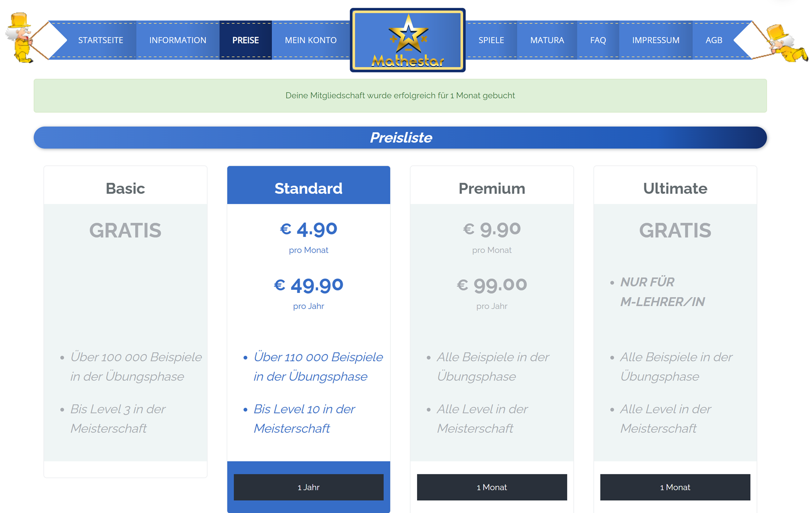Book Premium plan for 1 Monat
812x513 pixels.
pos(492,487)
